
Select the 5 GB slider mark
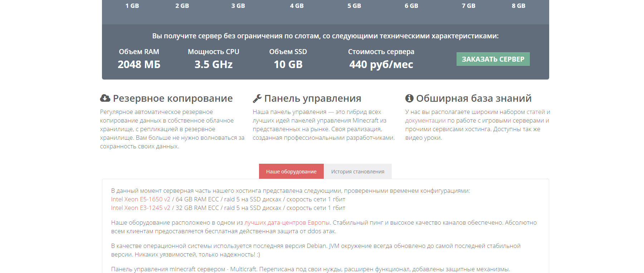click(354, 6)
